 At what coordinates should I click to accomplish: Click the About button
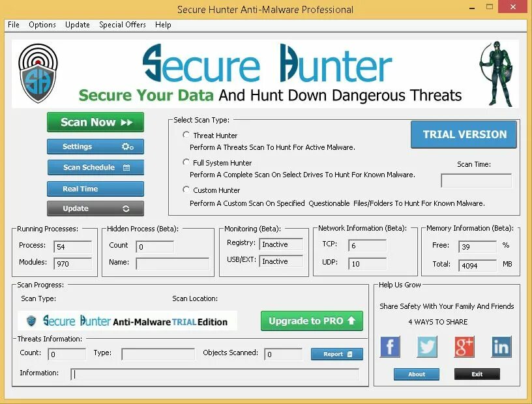tap(417, 374)
